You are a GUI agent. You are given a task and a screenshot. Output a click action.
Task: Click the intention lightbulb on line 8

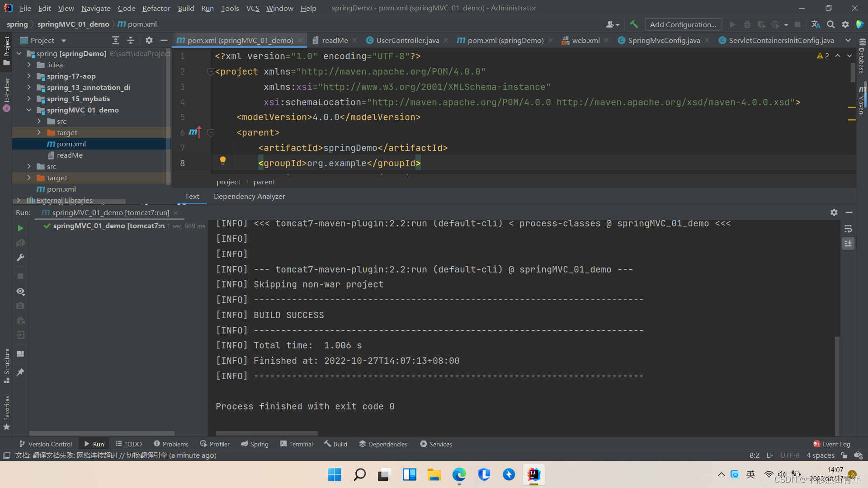(x=222, y=160)
